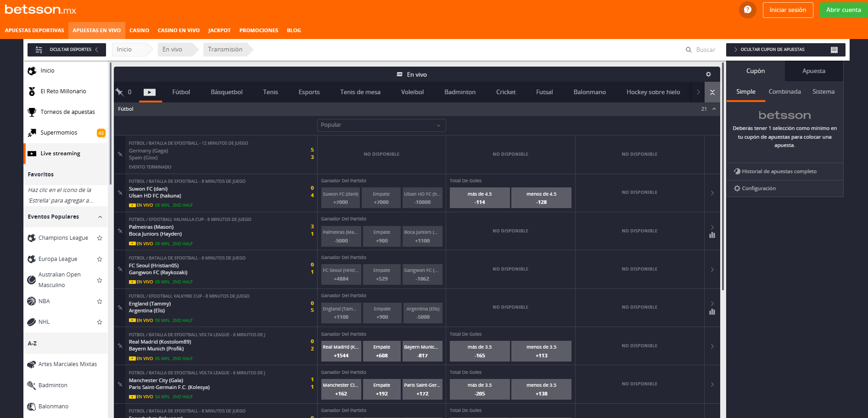Pin the Suwon FC vs Ulsan match
868x418 pixels.
pos(120,193)
